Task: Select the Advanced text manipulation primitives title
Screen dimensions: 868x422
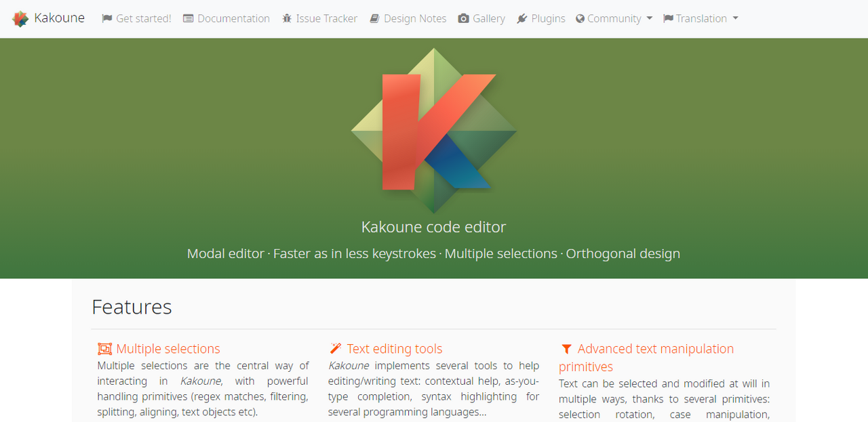Action: coord(646,358)
